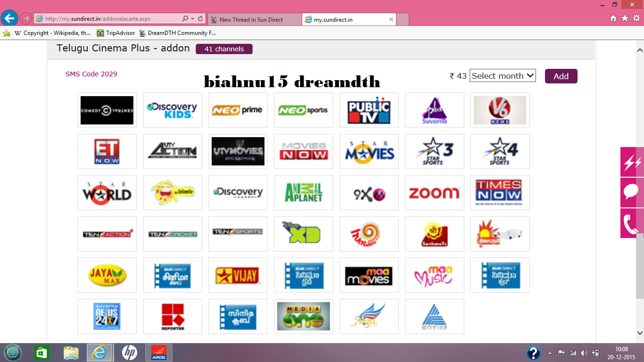Select the Ten Action channel logo
This screenshot has width=644, height=362.
[107, 234]
